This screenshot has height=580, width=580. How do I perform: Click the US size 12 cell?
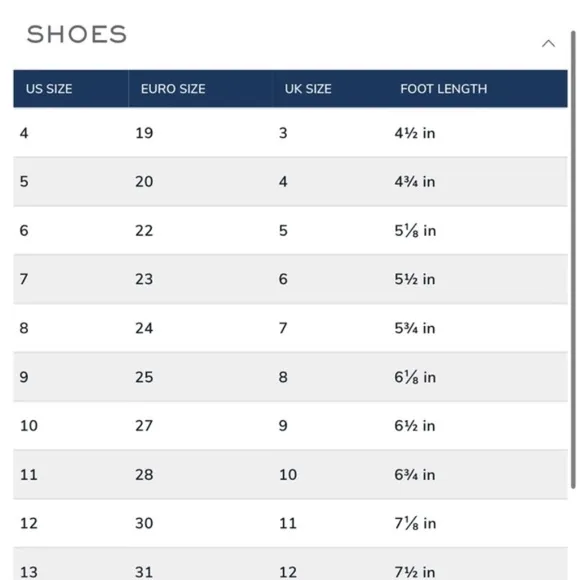(x=28, y=523)
